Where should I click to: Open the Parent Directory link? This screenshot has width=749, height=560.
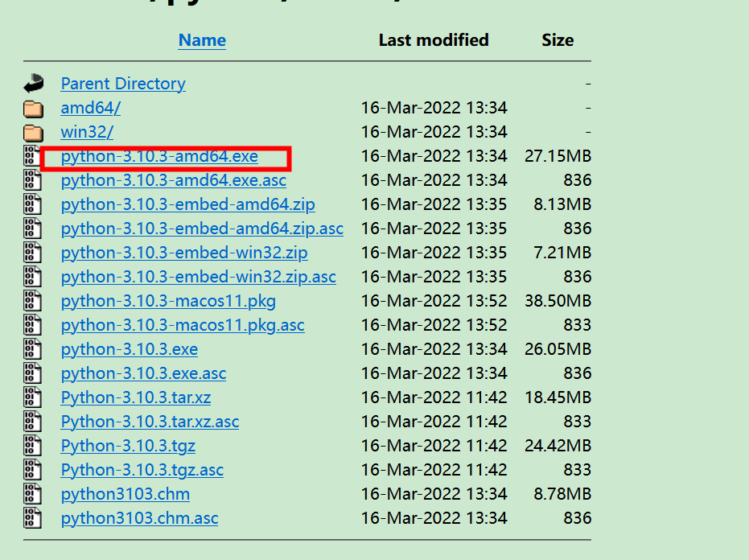[x=123, y=84]
